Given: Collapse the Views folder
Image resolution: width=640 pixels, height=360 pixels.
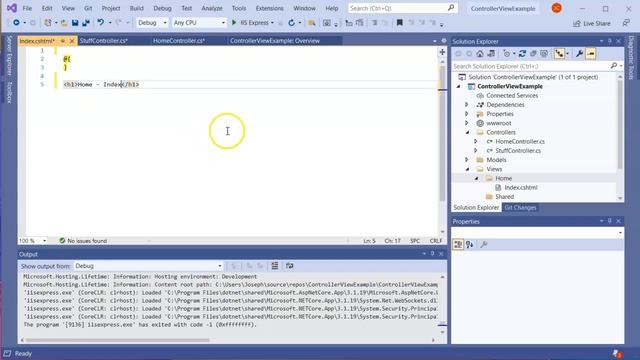Looking at the screenshot, I should pos(467,169).
